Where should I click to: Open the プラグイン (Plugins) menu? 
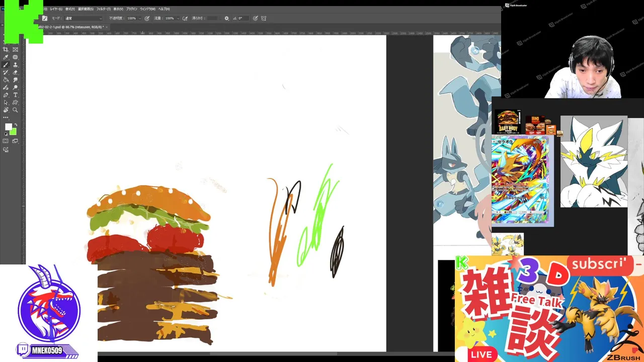(132, 9)
